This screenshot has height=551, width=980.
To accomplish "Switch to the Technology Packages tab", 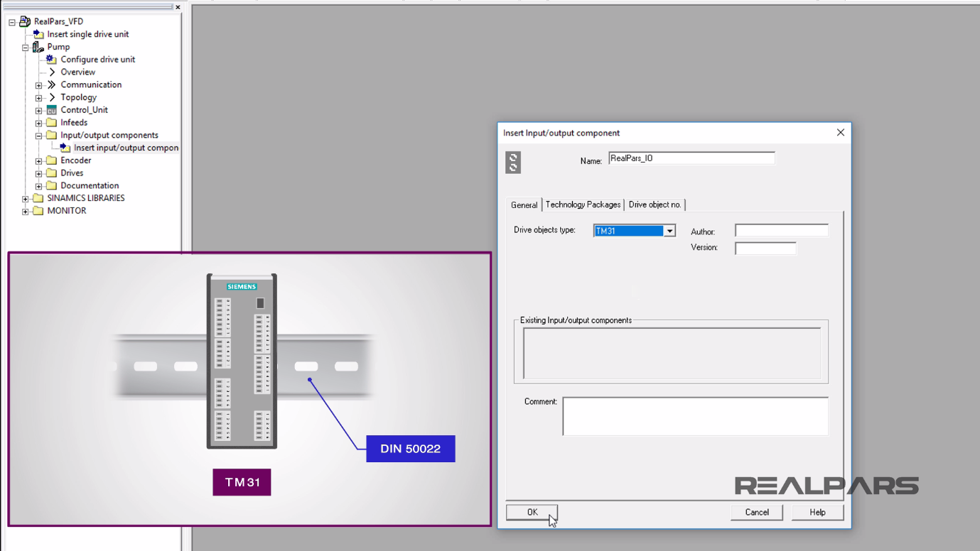I will tap(583, 204).
